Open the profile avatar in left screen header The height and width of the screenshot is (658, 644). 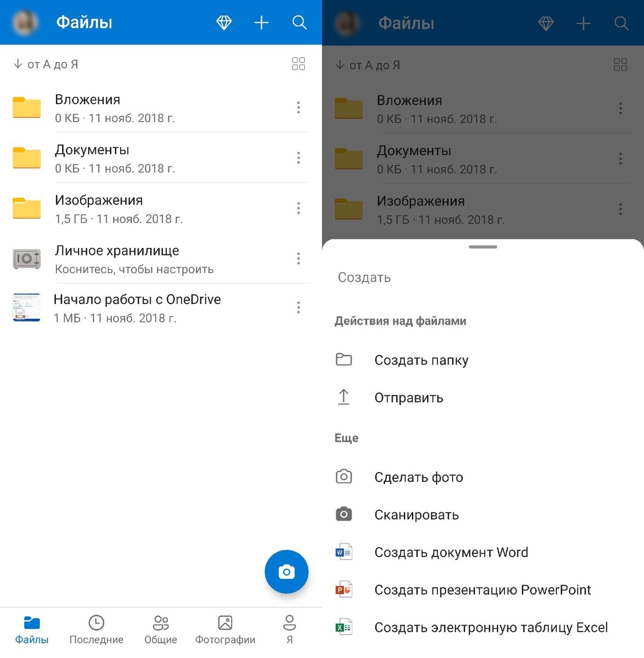tap(25, 22)
